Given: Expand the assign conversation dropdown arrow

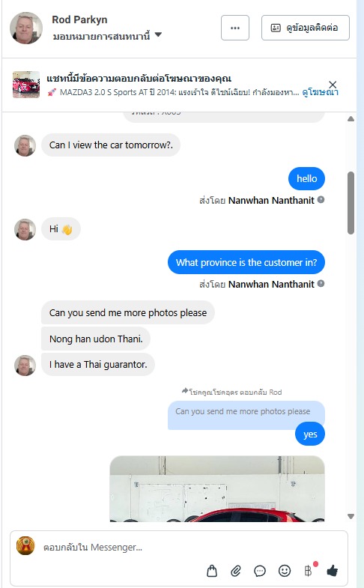Looking at the screenshot, I should click(158, 34).
